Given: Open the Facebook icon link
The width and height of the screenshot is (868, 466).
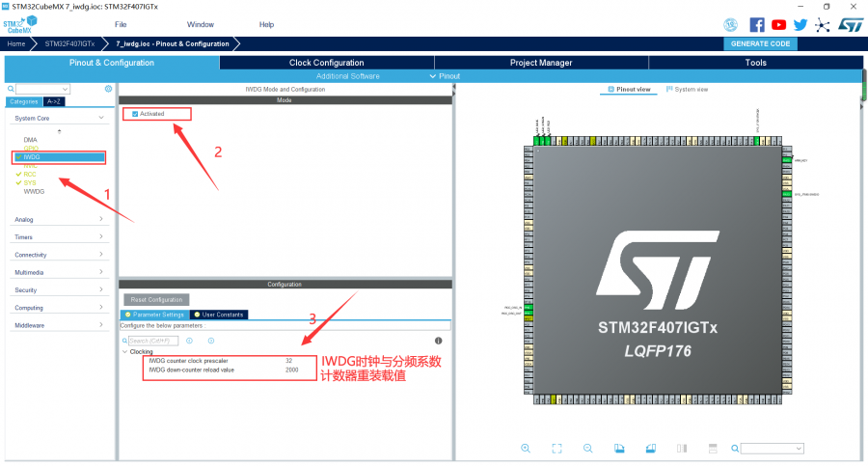Looking at the screenshot, I should (757, 24).
